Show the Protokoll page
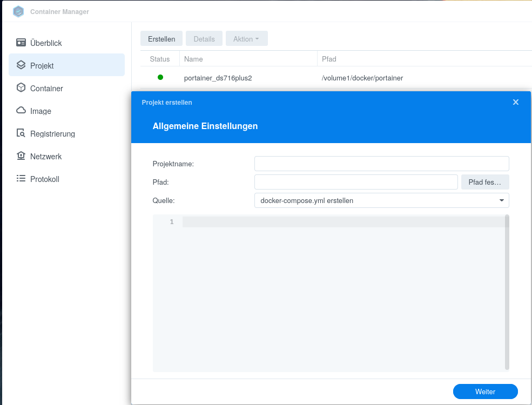Image resolution: width=532 pixels, height=405 pixels. click(66, 179)
